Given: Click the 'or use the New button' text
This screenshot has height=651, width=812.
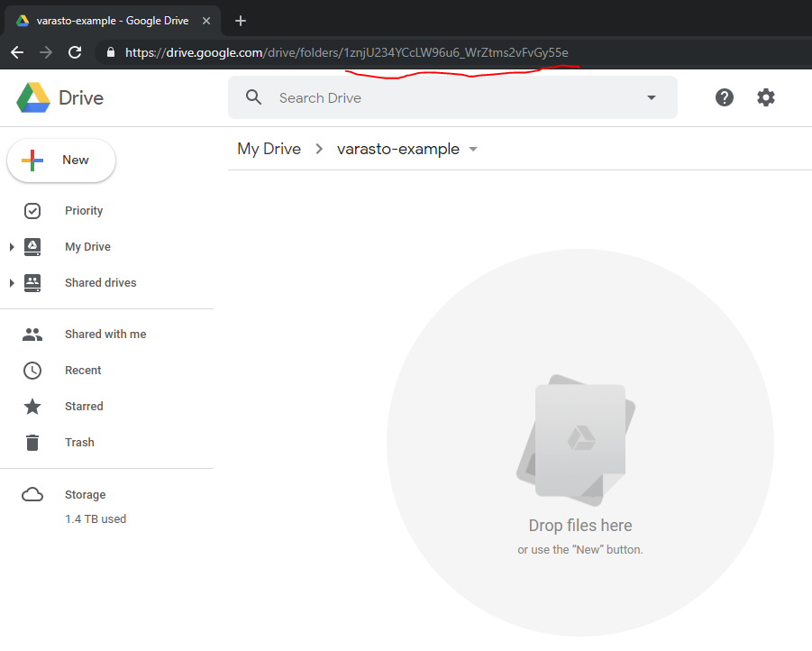Looking at the screenshot, I should pos(580,550).
